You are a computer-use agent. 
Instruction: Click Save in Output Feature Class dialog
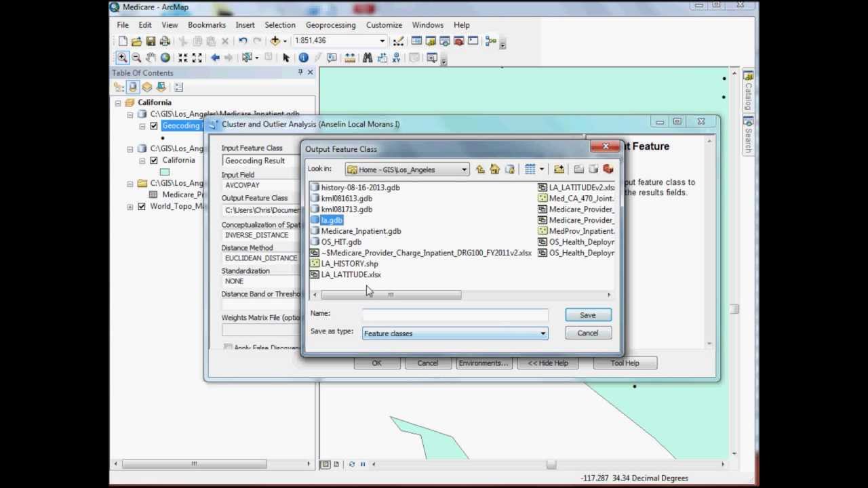point(588,315)
